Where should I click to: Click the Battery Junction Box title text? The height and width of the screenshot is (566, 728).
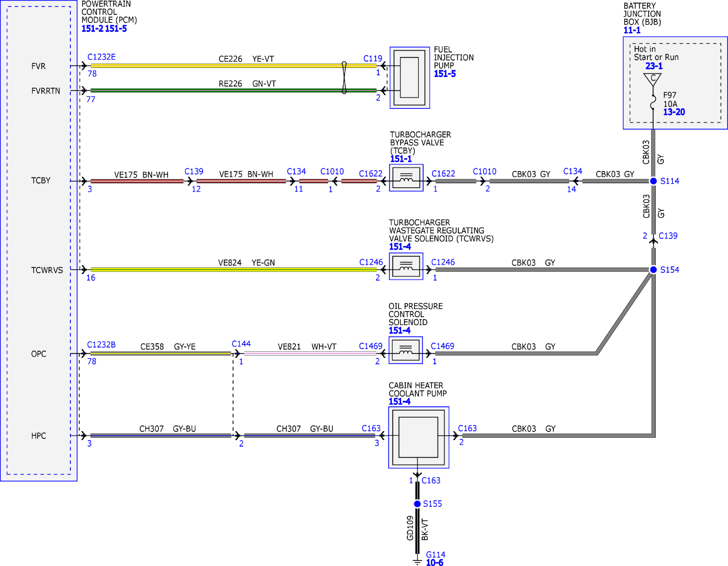642,14
